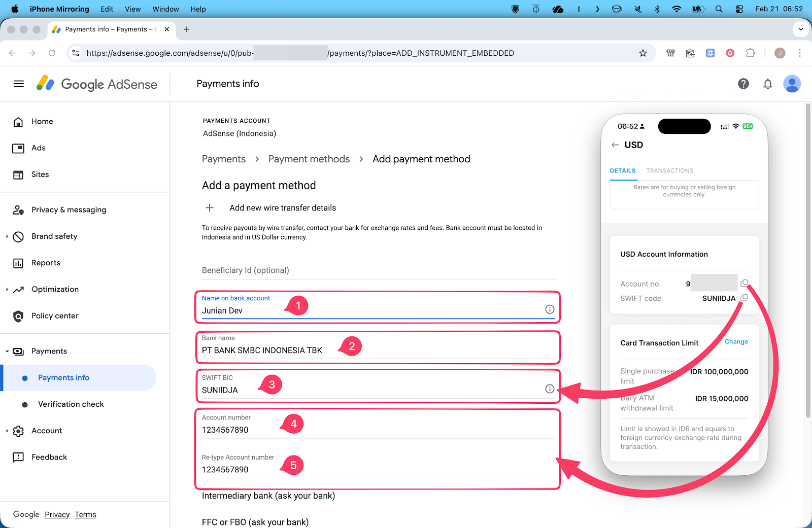Open the tab search dropdown arrow

801,29
